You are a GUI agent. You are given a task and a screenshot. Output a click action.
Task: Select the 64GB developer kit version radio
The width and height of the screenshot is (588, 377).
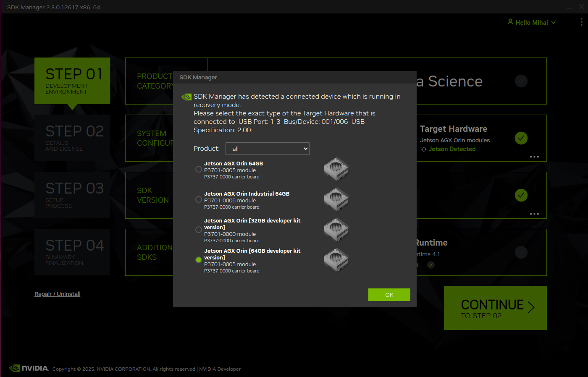coord(199,260)
